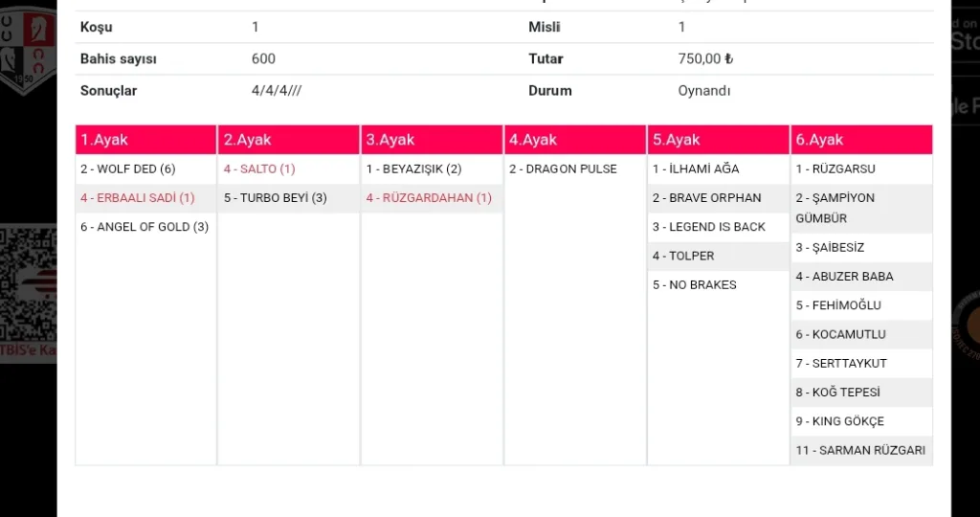
Task: Select the winning horse ERBAALI SADİ
Action: pos(137,198)
